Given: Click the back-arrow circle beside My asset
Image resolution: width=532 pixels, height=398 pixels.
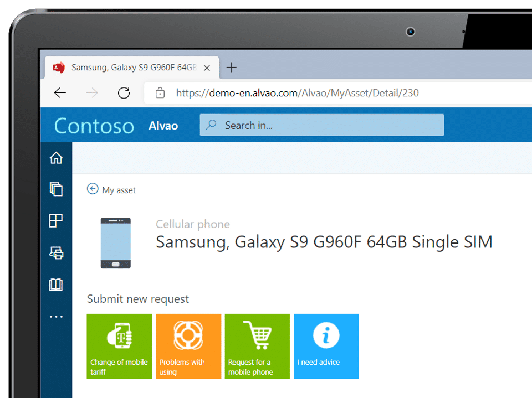Looking at the screenshot, I should click(93, 189).
